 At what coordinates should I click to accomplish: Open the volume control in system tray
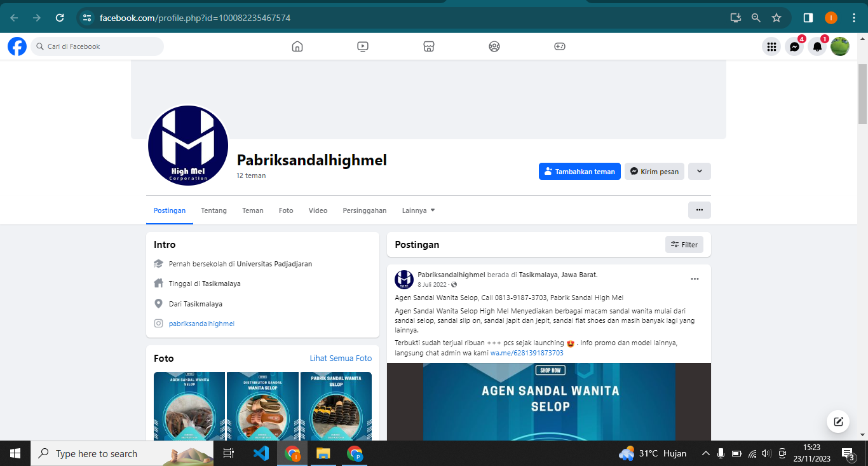[766, 454]
